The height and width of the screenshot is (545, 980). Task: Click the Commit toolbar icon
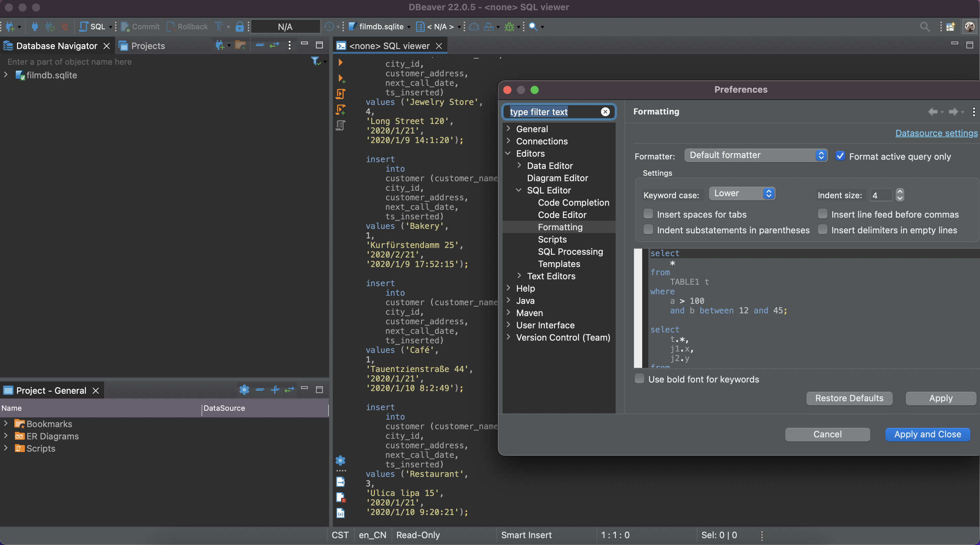click(139, 27)
